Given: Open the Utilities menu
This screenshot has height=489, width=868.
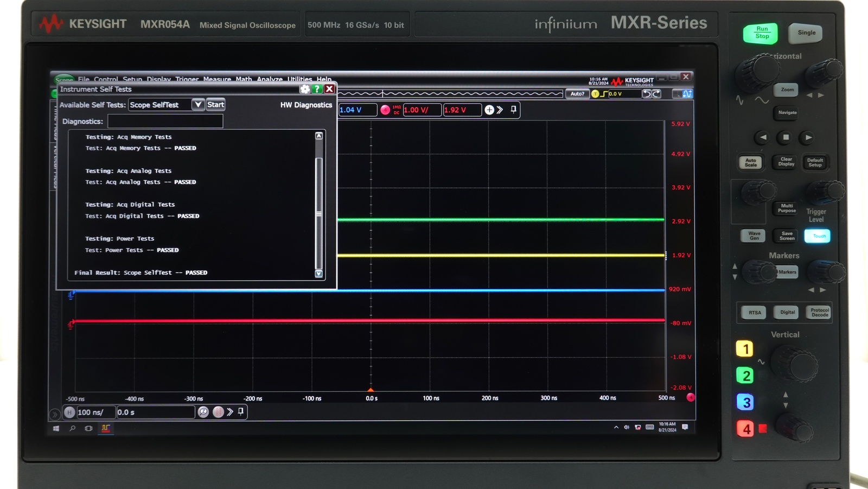Looking at the screenshot, I should (299, 79).
